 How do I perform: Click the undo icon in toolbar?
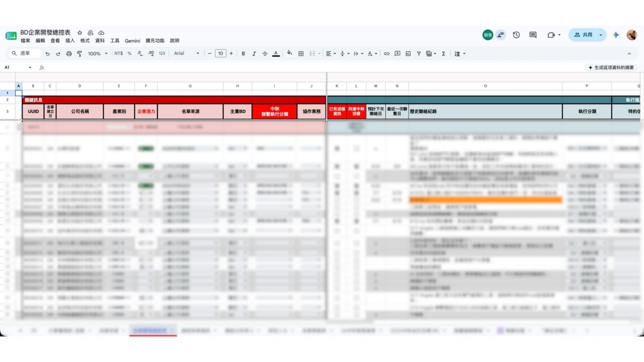[47, 53]
